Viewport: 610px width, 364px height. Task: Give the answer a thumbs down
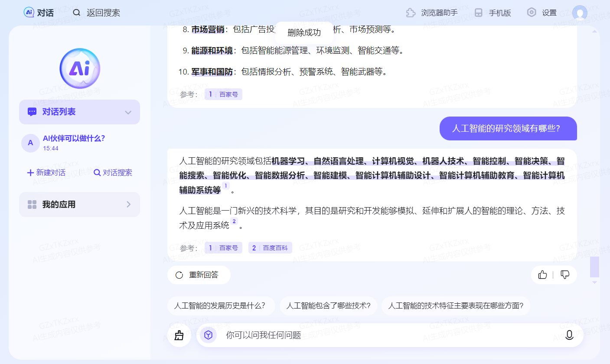tap(565, 275)
